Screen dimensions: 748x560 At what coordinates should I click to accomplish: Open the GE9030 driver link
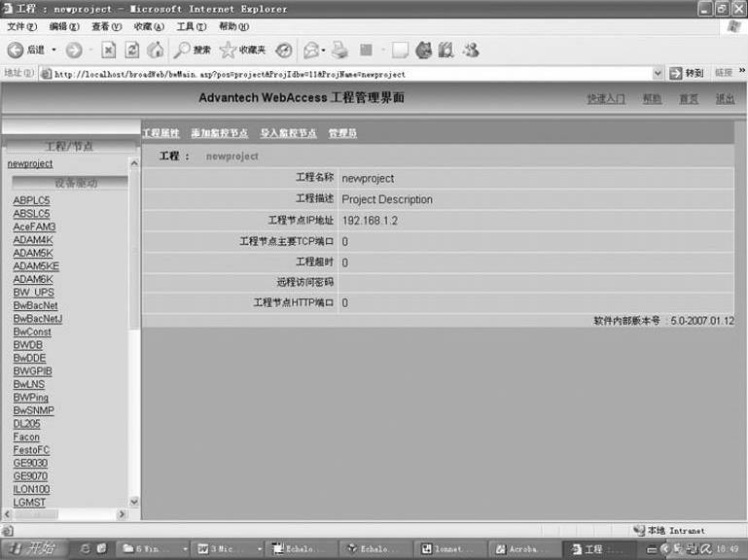coord(30,463)
